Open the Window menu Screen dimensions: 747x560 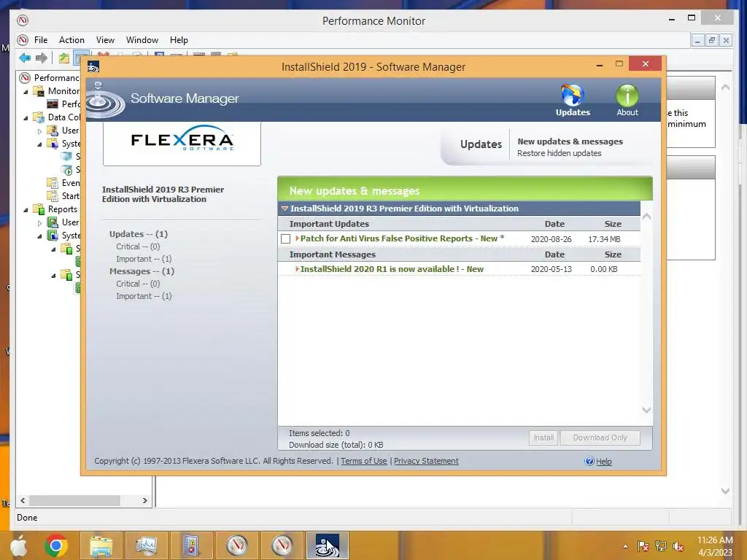tap(142, 40)
